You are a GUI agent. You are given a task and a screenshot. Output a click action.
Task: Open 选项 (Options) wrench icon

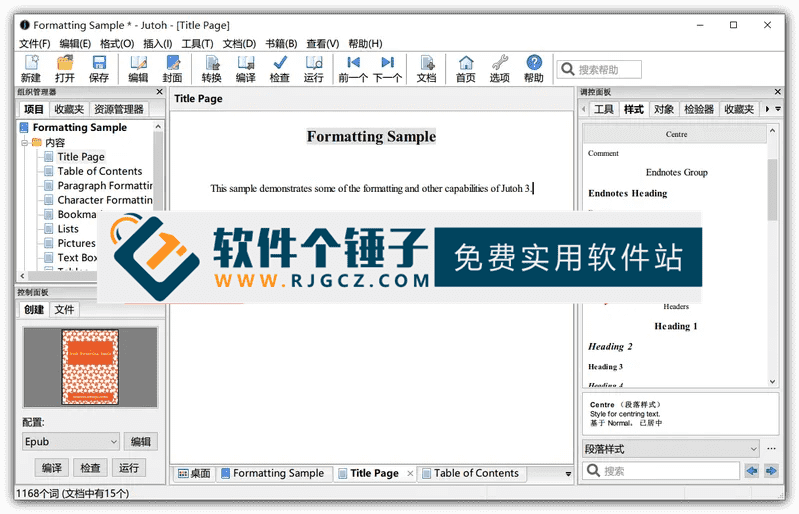[x=500, y=68]
